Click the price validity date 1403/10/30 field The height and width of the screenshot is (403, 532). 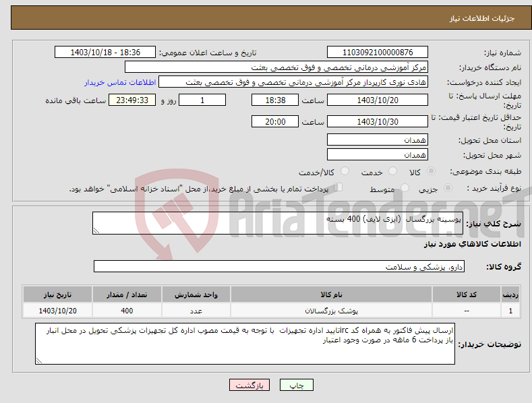pyautogui.click(x=378, y=121)
